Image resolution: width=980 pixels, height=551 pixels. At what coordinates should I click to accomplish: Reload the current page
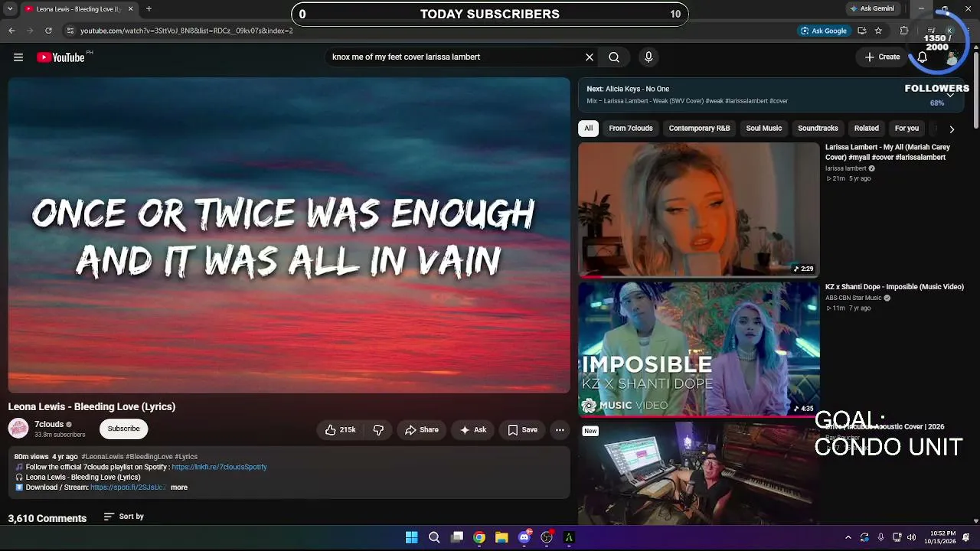[x=48, y=31]
